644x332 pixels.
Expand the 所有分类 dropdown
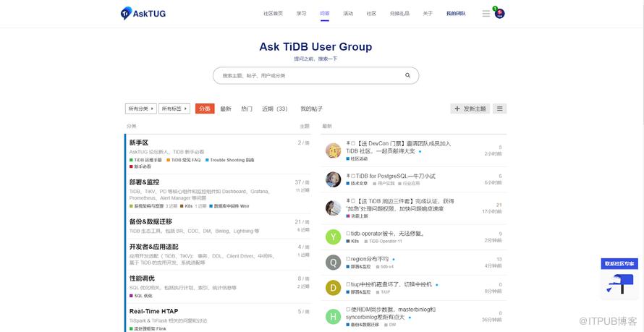(x=141, y=108)
